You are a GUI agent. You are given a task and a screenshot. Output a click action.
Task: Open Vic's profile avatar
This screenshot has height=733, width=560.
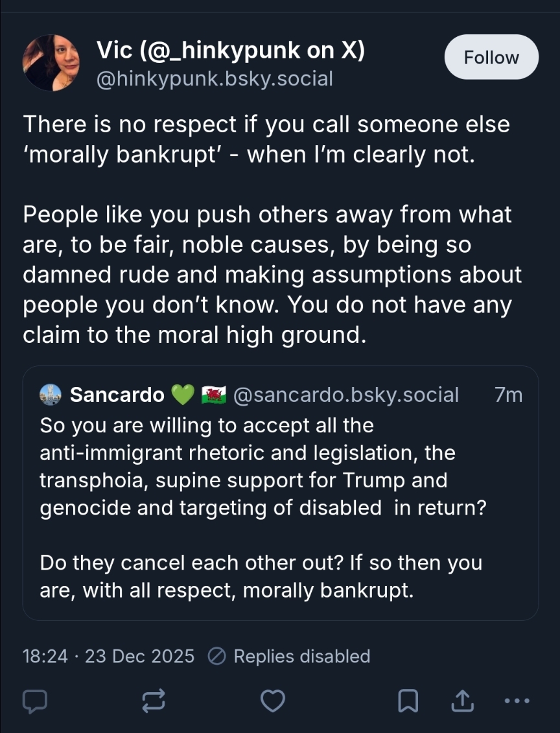point(51,63)
